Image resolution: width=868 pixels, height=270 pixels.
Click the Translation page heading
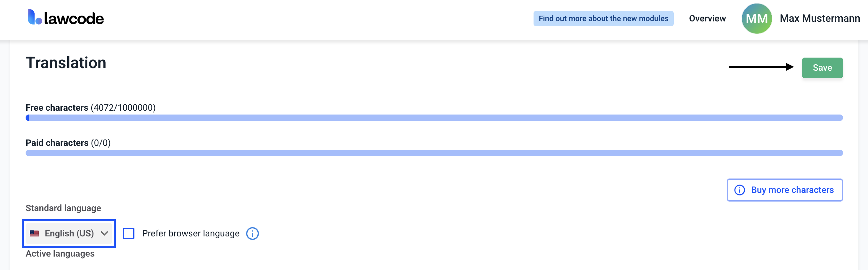point(66,63)
